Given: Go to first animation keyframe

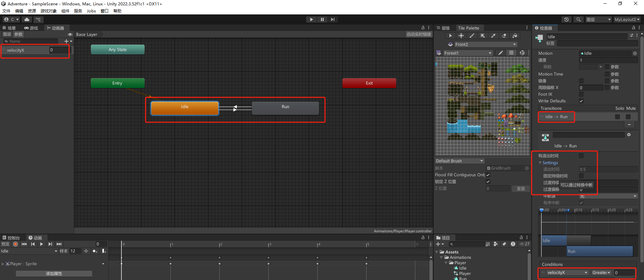Looking at the screenshot, I should (x=24, y=244).
